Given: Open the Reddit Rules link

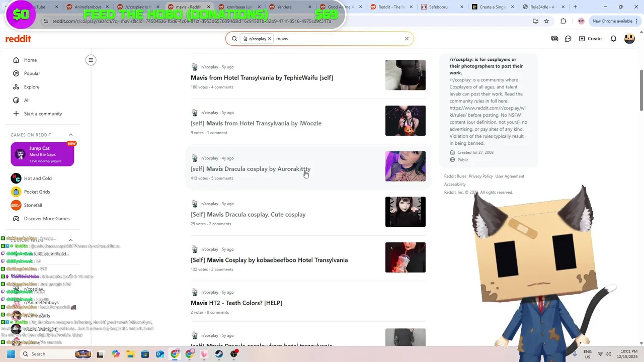Looking at the screenshot, I should pos(455,176).
